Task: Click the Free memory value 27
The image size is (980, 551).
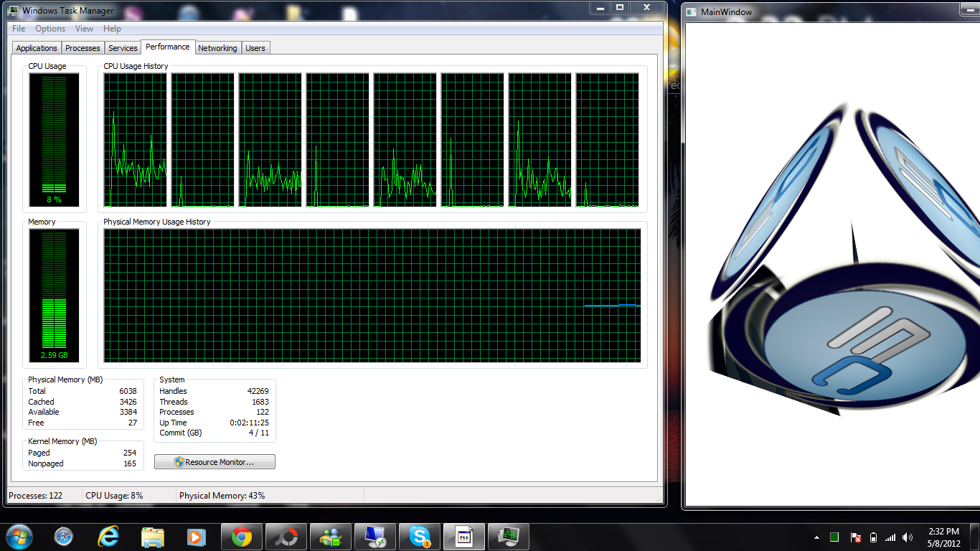Action: [x=133, y=423]
